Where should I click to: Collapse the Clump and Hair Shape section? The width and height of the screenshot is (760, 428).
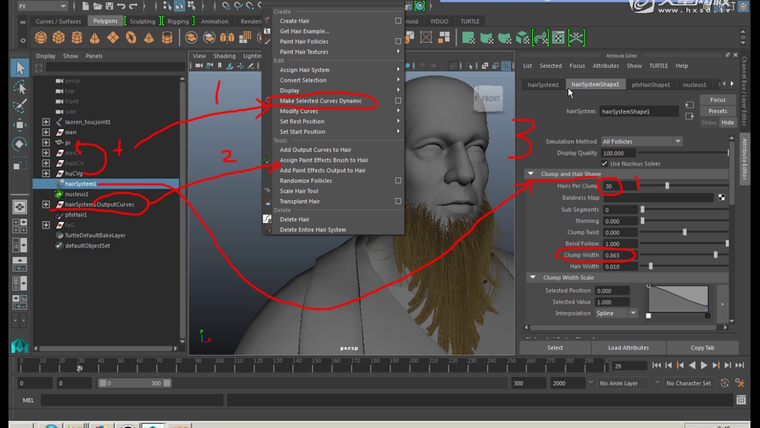pyautogui.click(x=531, y=173)
